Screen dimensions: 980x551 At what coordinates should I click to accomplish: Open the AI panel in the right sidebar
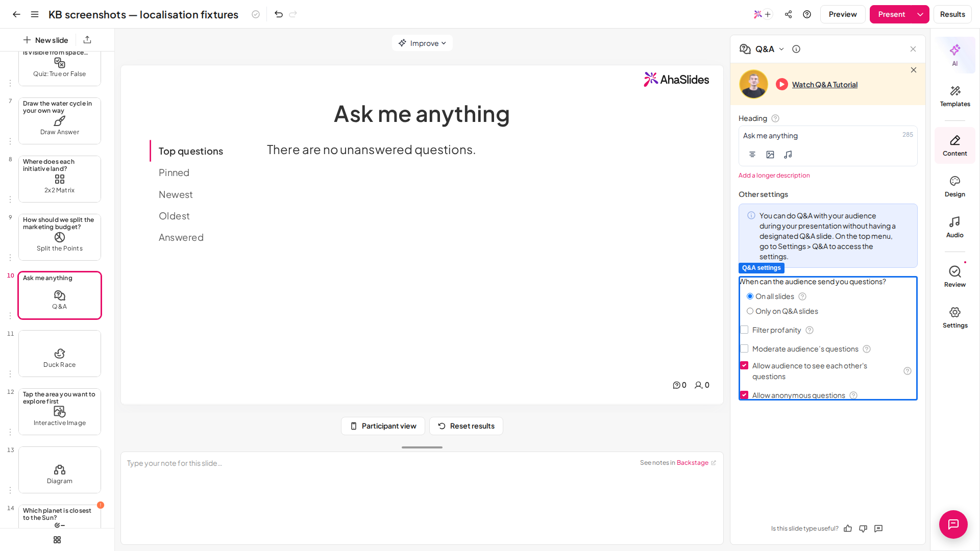954,55
